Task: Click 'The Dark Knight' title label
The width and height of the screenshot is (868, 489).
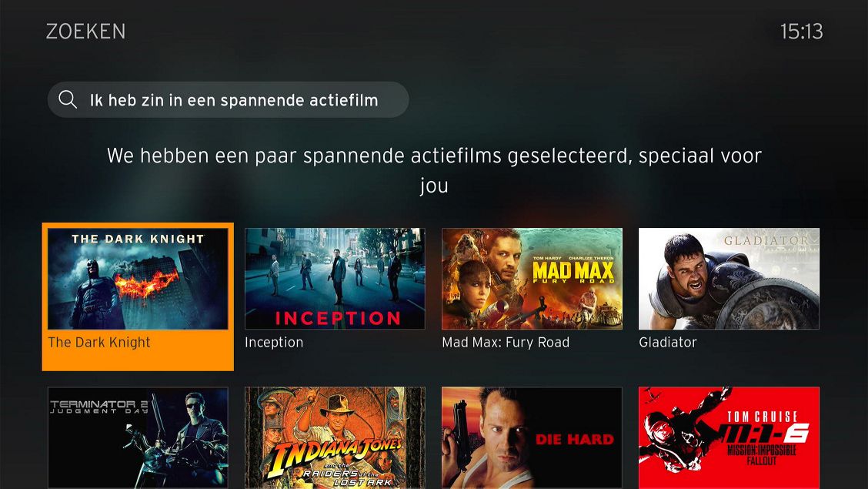Action: click(x=99, y=342)
